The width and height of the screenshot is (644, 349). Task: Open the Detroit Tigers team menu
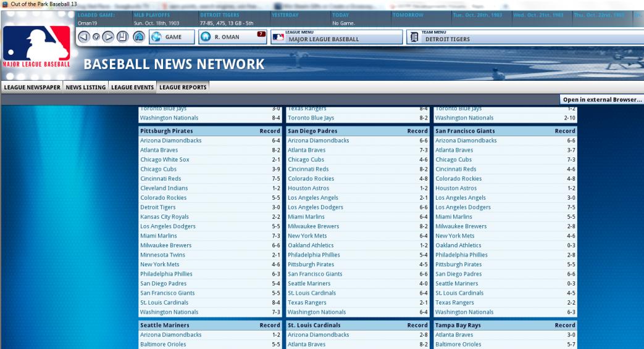(x=525, y=37)
